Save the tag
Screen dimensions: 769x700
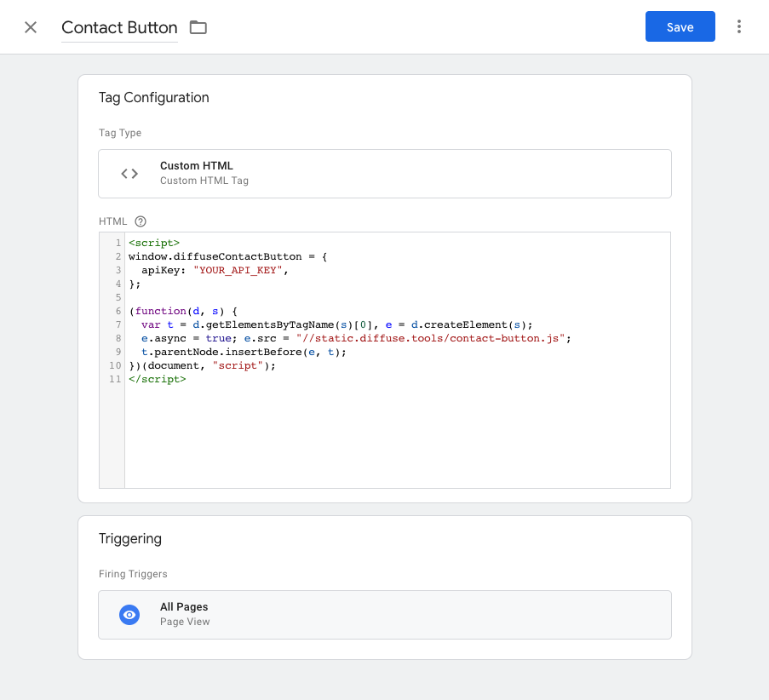pos(680,27)
